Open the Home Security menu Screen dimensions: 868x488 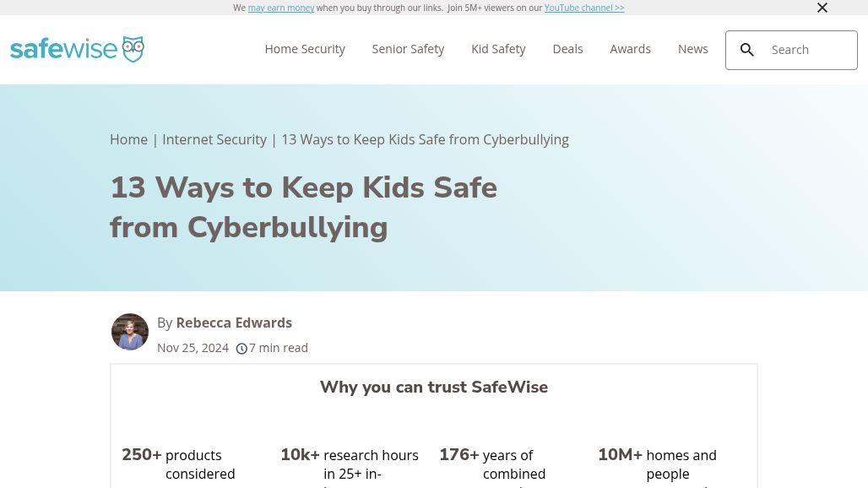pos(305,49)
